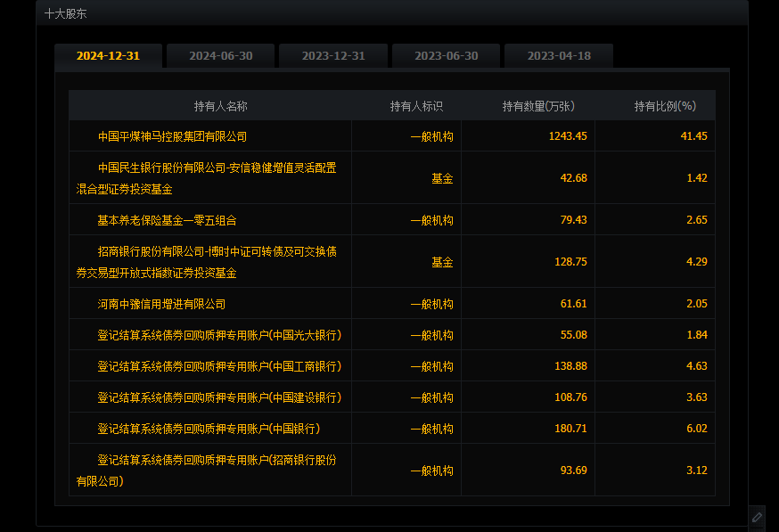Screen dimensions: 779x532
Task: Click holding quantity 1243.45
Action: pos(568,136)
